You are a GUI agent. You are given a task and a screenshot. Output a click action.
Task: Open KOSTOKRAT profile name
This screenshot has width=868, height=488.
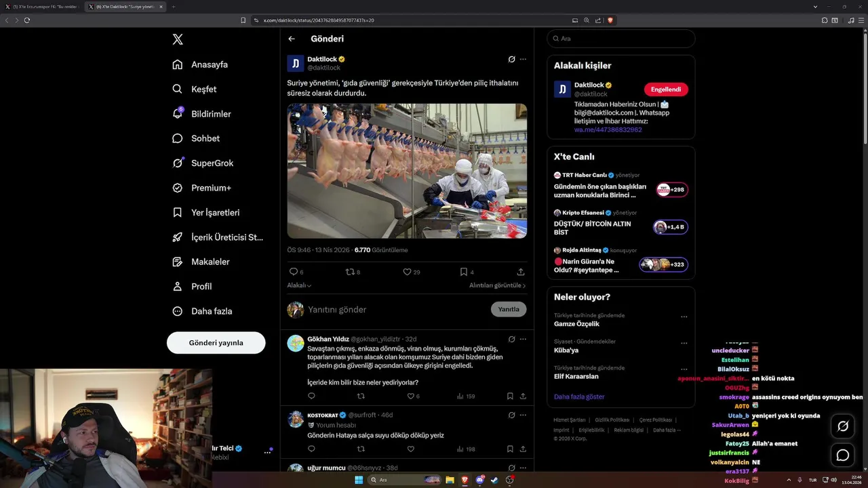tap(323, 415)
